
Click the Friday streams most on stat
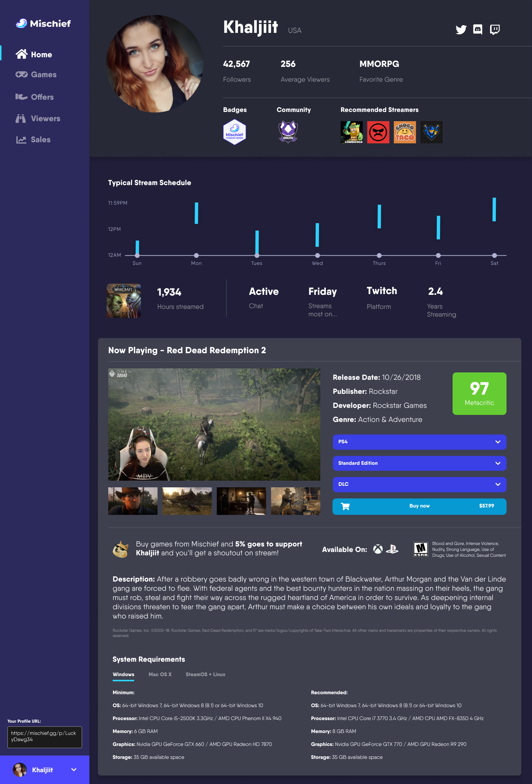323,302
